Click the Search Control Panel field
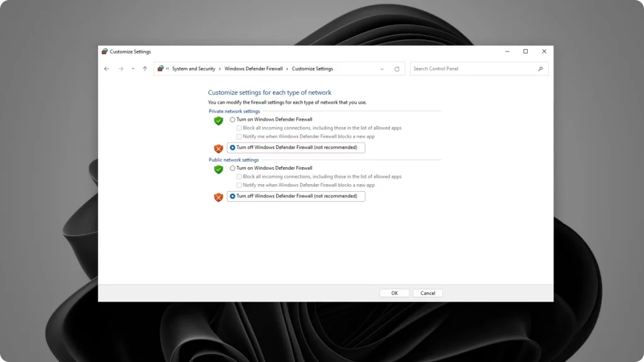This screenshot has width=644, height=362. click(479, 69)
